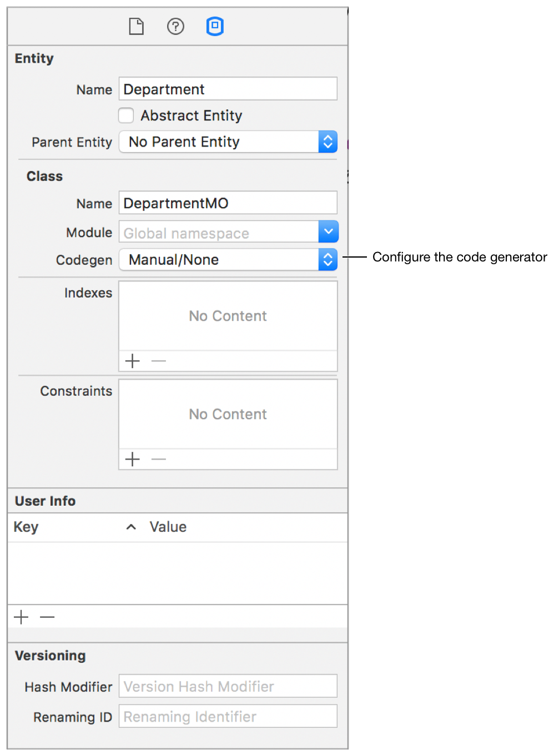Click the class Name DepartmentMO field
Viewport: 554px width, 756px height.
click(x=228, y=203)
